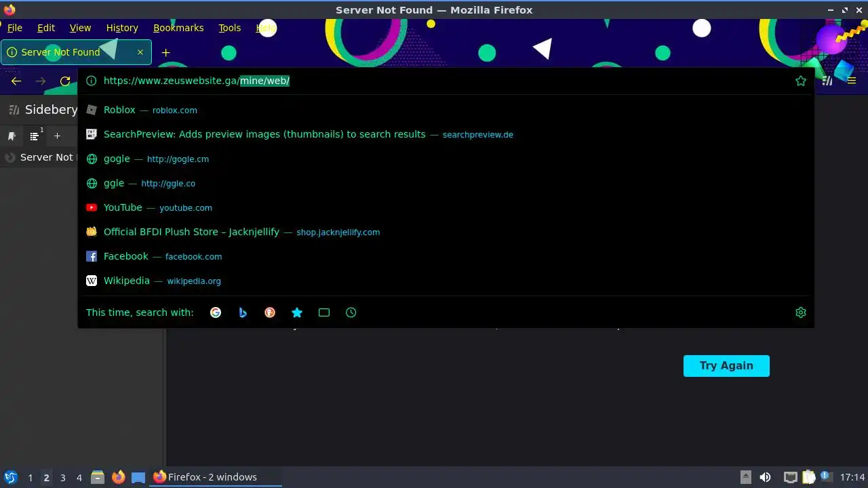Close the Server Not Found tab

tap(140, 52)
